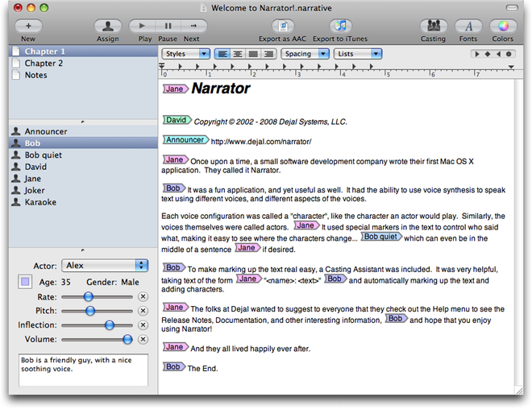Select the Announcer character
Viewport: 532px width, 409px height.
pyautogui.click(x=83, y=131)
